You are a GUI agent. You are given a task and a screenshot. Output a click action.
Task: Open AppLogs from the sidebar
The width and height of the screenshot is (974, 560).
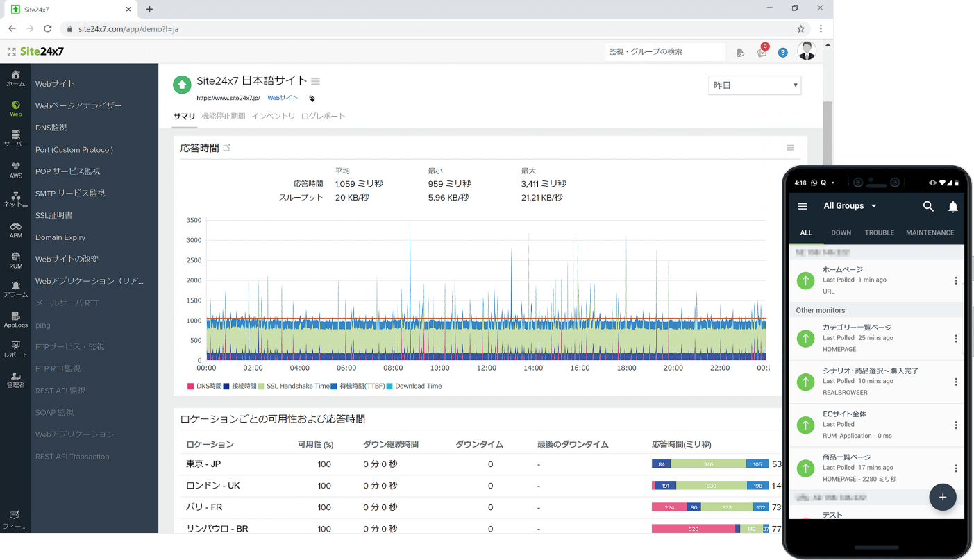pos(15,320)
